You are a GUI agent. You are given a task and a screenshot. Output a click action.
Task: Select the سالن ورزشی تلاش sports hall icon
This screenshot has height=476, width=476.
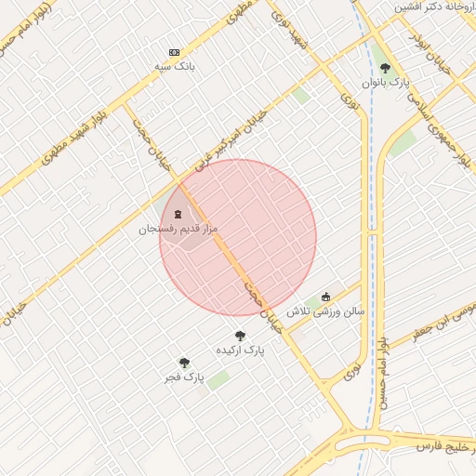[325, 297]
